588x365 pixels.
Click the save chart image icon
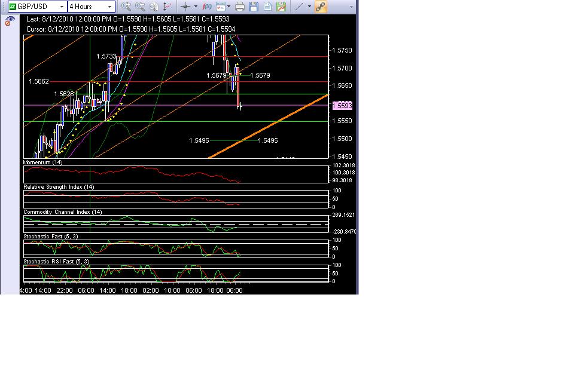(281, 7)
